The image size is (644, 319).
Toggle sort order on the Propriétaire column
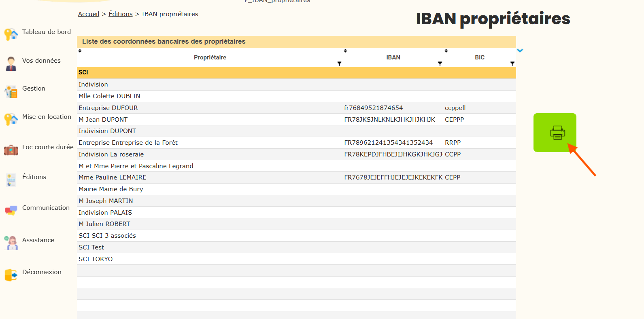(80, 51)
